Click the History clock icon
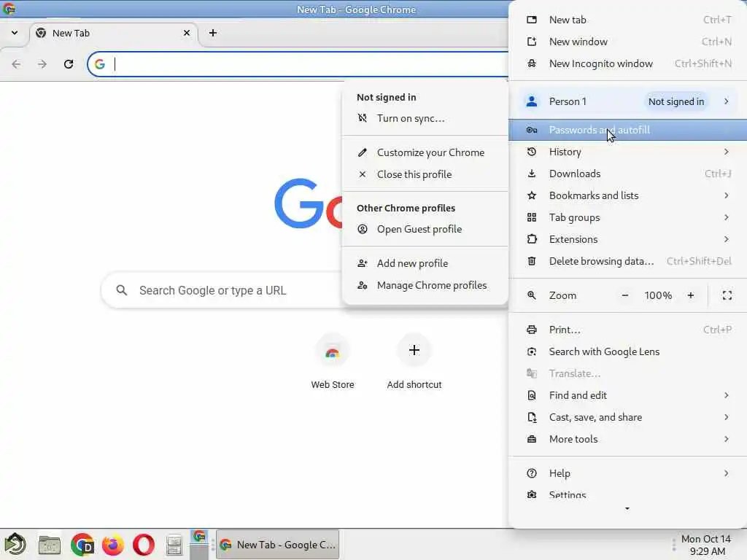 (x=532, y=152)
